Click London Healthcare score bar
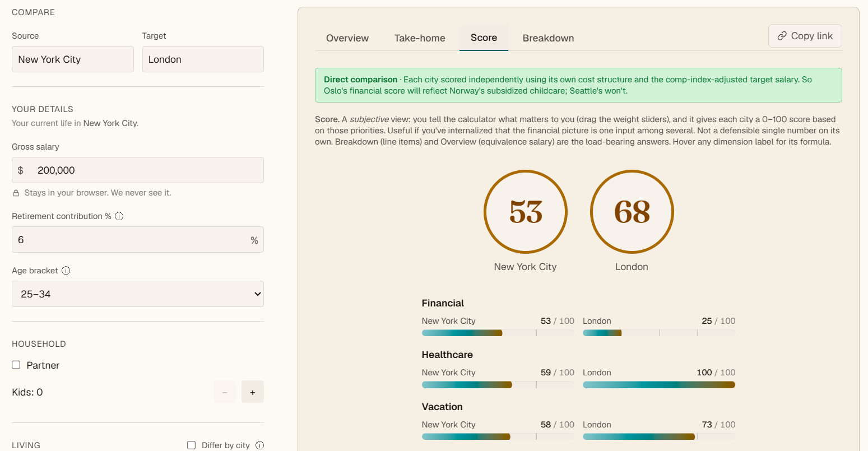Viewport: 868px width, 451px height. tap(659, 385)
